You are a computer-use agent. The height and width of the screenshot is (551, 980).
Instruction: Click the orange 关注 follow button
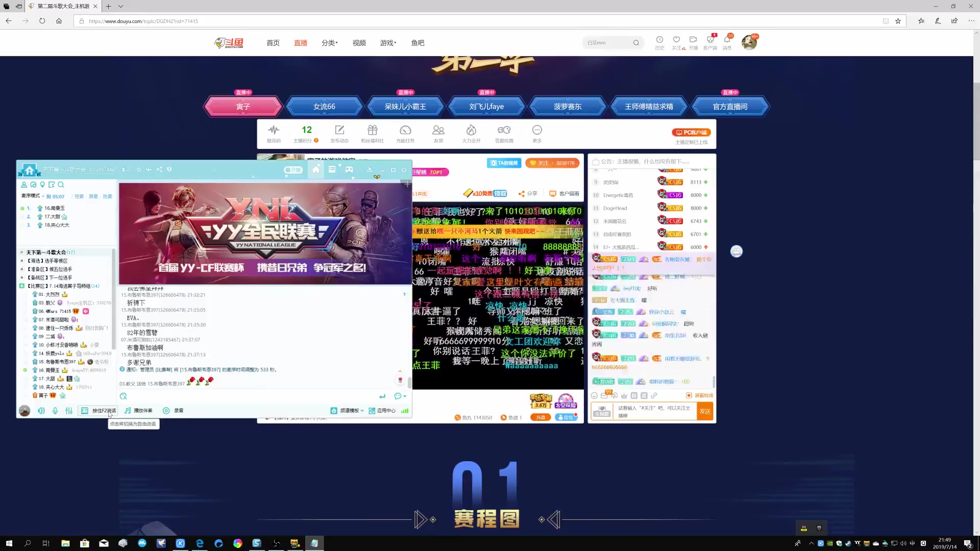click(x=552, y=163)
